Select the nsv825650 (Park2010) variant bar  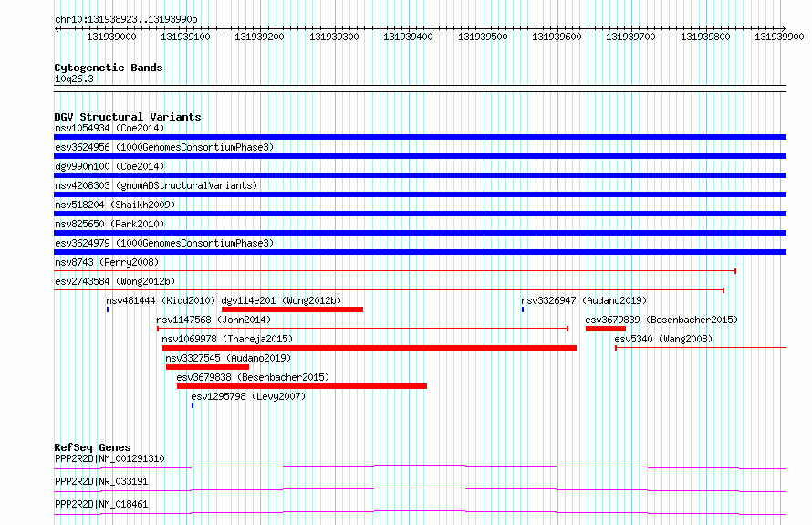(x=420, y=233)
